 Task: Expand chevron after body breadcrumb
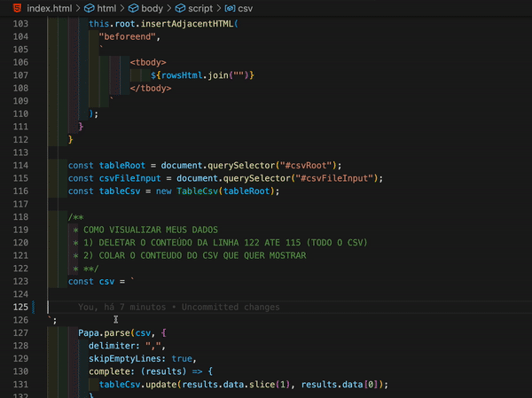[169, 8]
